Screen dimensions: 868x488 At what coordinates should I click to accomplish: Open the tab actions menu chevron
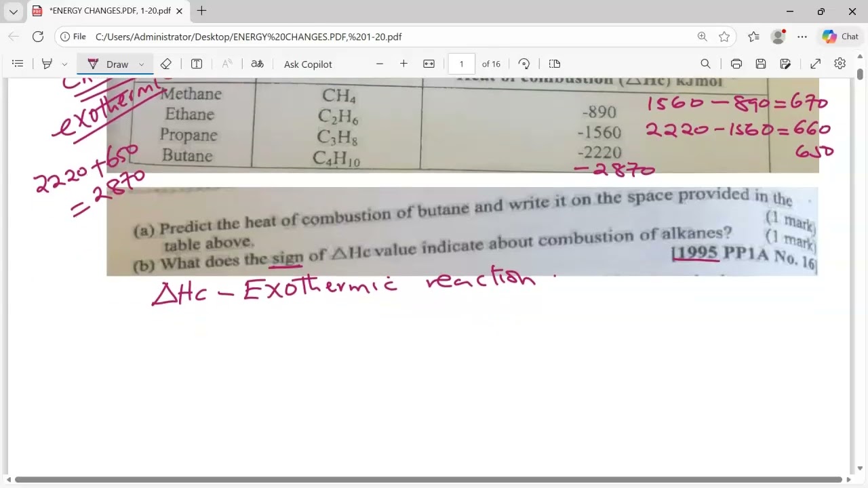click(14, 12)
